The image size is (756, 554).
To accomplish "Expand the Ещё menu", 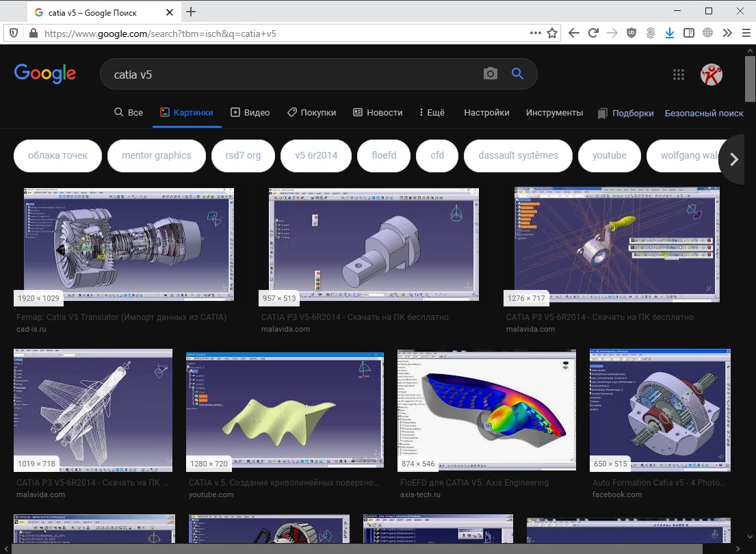I will click(432, 112).
